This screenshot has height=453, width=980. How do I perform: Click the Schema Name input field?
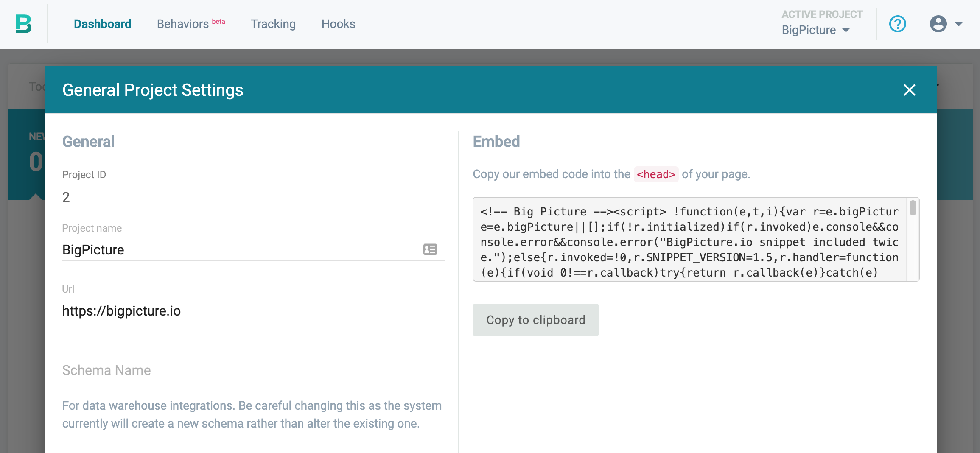[252, 370]
